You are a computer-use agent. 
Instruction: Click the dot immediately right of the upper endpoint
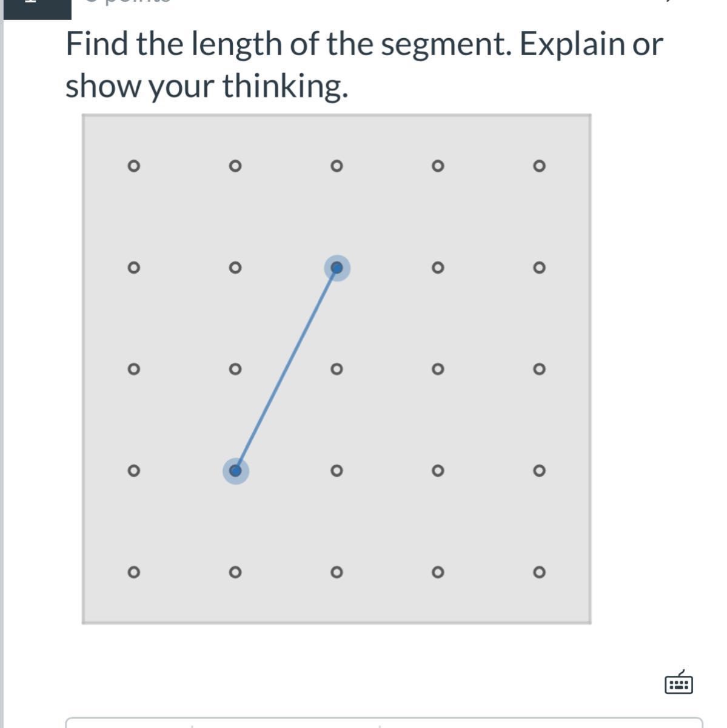(x=438, y=268)
